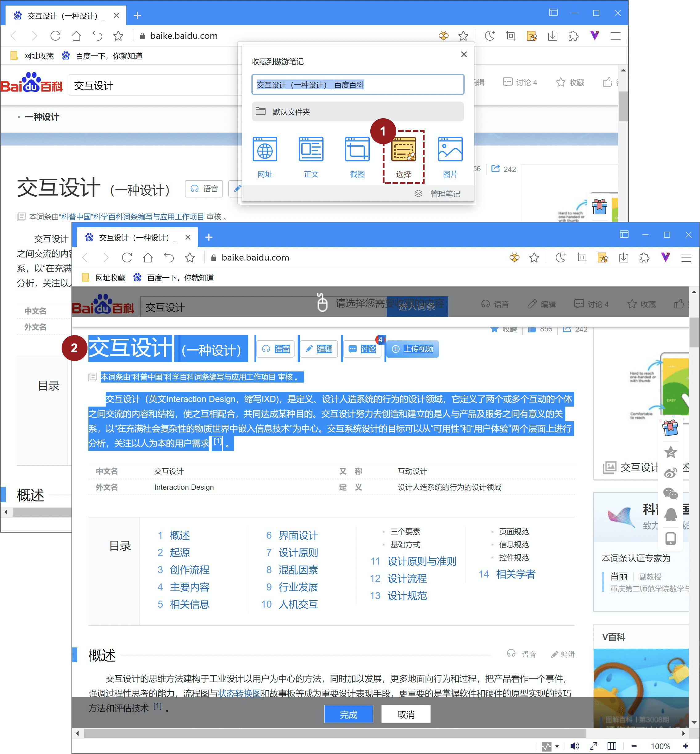Choose the 正文 capture option in the note popup
700x754 pixels.
[x=311, y=157]
